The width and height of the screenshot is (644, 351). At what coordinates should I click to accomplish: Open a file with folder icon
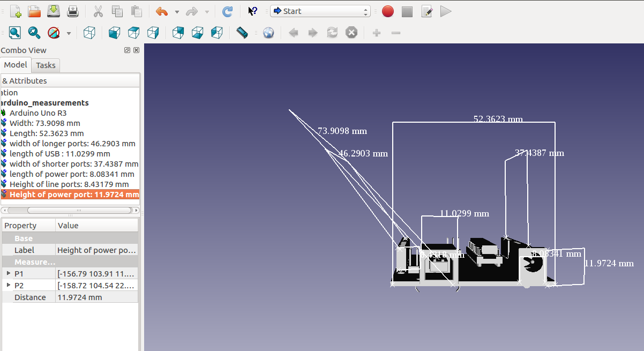(x=34, y=11)
